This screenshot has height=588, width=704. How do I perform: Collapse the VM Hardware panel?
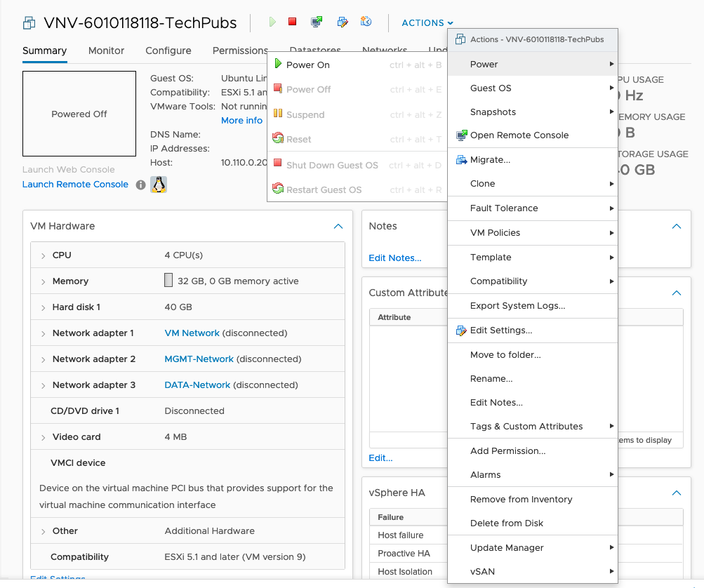tap(338, 226)
